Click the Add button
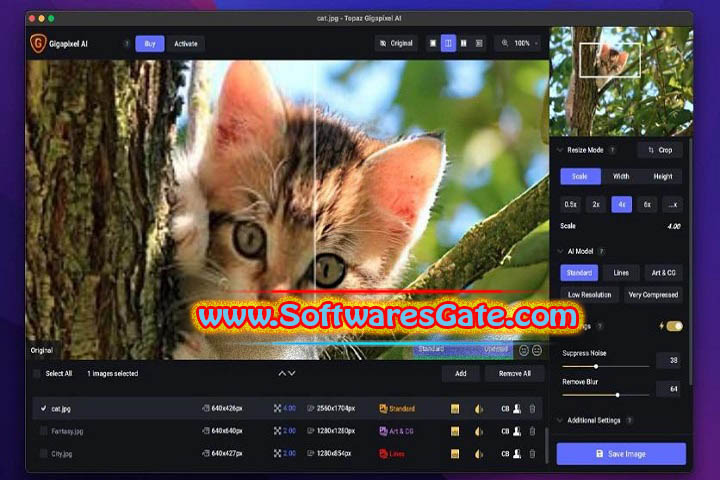 coord(461,373)
